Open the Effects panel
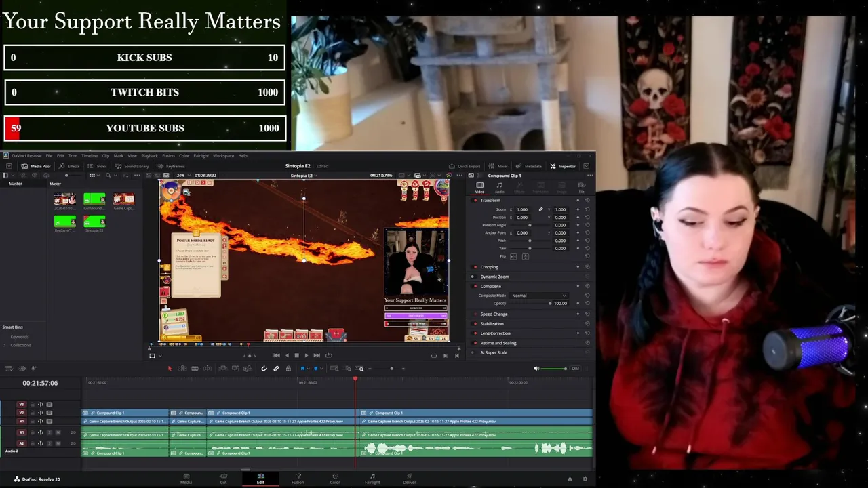 70,166
